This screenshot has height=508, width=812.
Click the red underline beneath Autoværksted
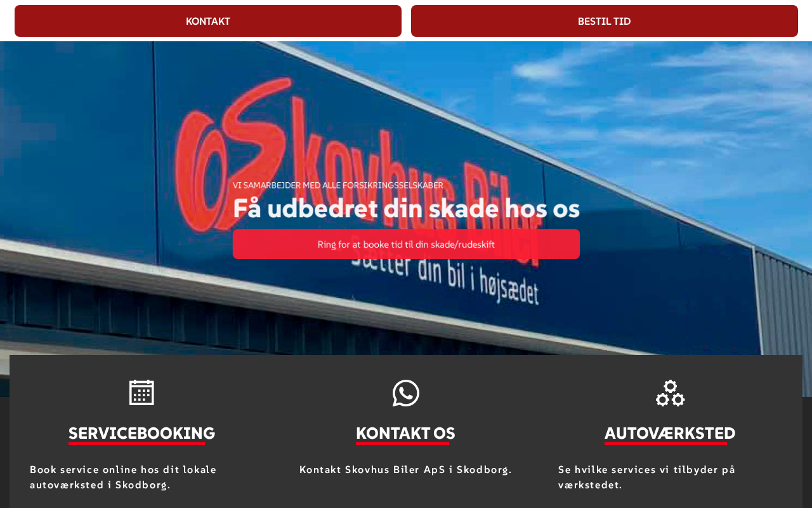(665, 443)
